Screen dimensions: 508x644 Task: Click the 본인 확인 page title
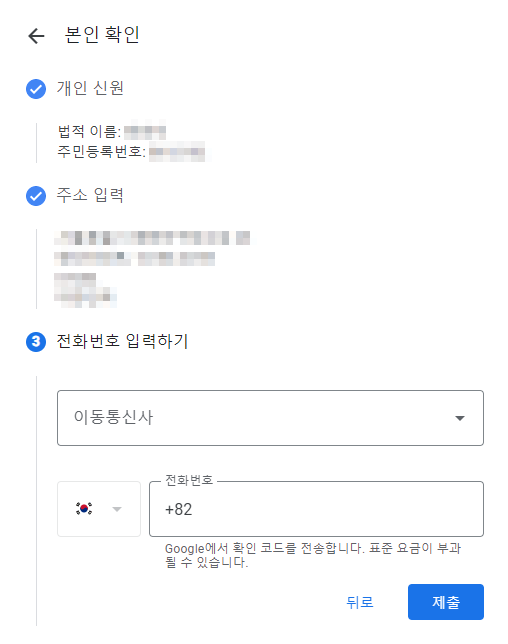102,34
